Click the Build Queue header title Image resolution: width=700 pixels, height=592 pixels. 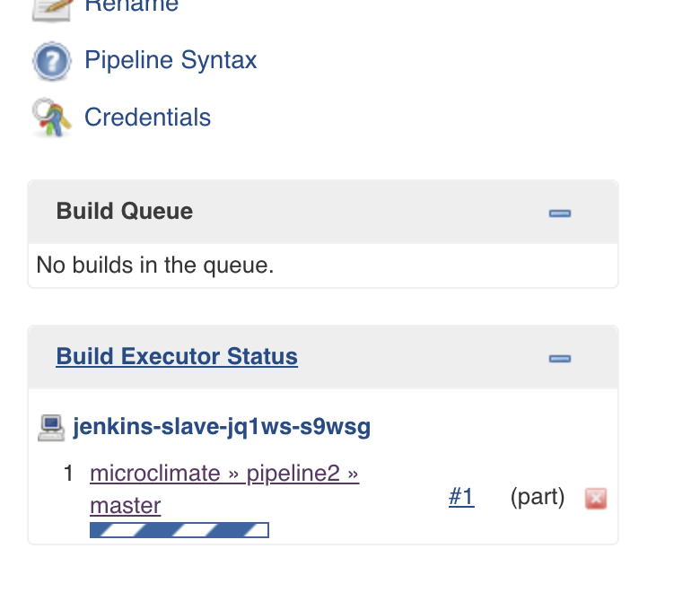[x=125, y=211]
